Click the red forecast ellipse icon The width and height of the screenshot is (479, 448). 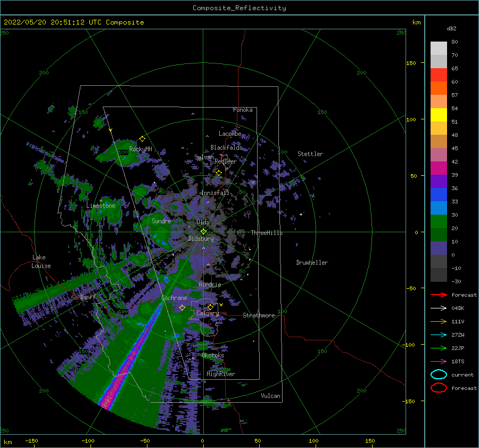click(x=439, y=388)
